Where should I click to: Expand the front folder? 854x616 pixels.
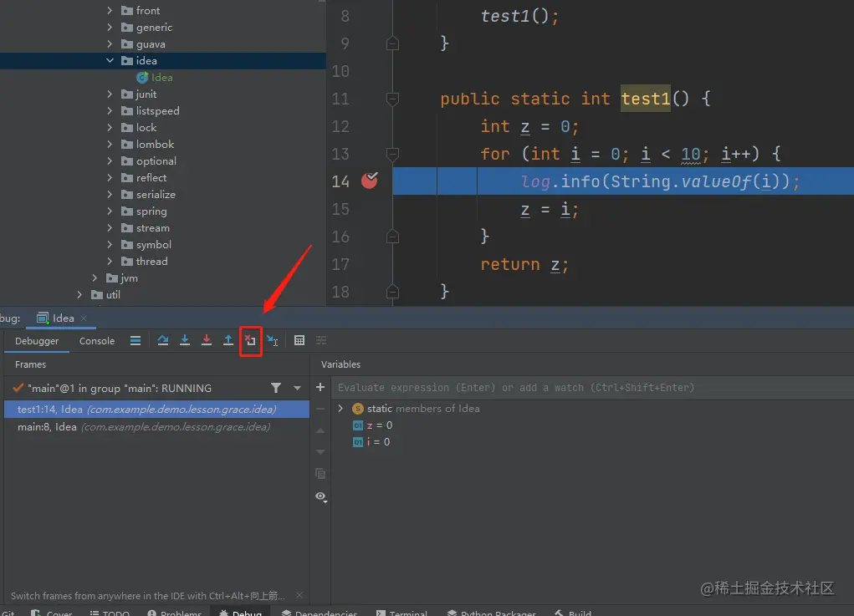[x=110, y=10]
